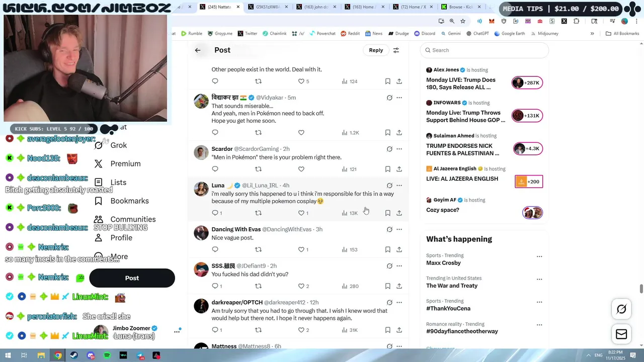Share the darkreaper/OPTCH reply
Image resolution: width=644 pixels, height=362 pixels.
click(x=399, y=330)
